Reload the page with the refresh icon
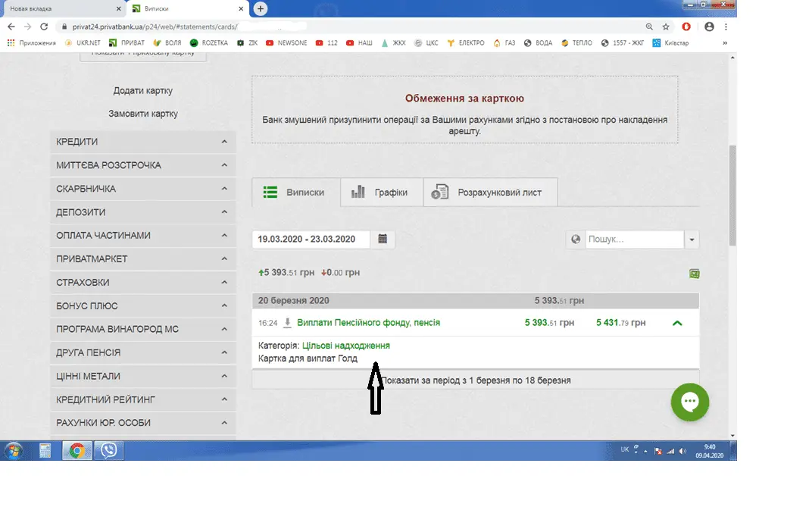 point(44,27)
